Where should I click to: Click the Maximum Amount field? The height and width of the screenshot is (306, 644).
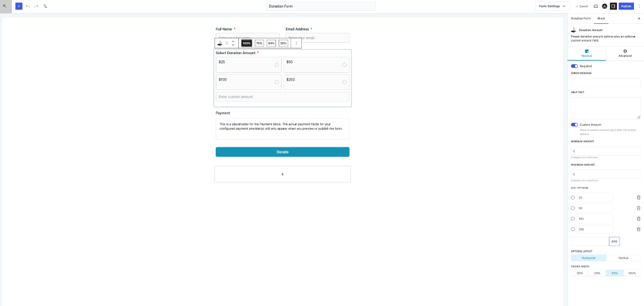click(606, 174)
